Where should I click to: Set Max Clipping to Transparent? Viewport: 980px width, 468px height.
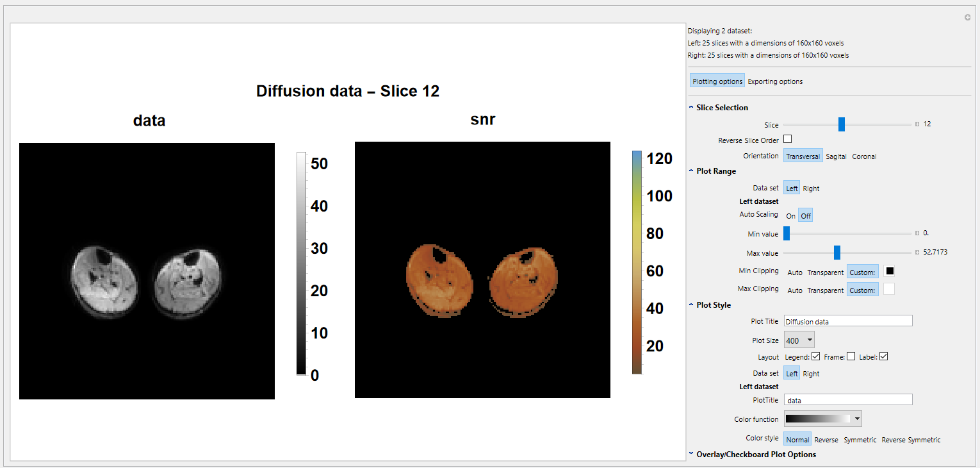[825, 290]
